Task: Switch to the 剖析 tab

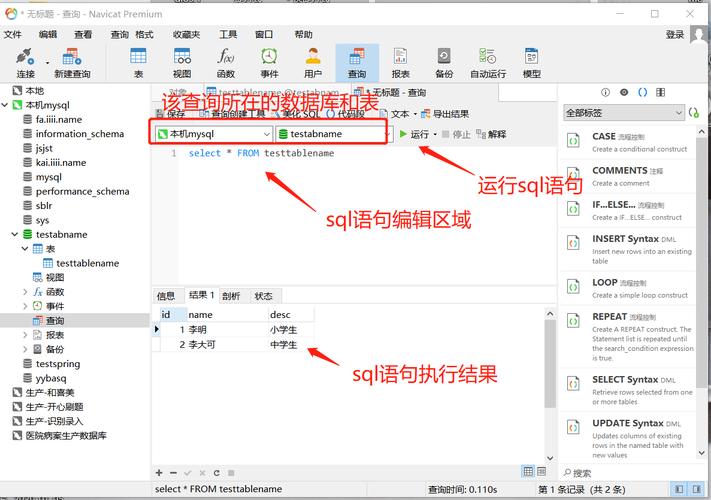Action: coord(231,296)
